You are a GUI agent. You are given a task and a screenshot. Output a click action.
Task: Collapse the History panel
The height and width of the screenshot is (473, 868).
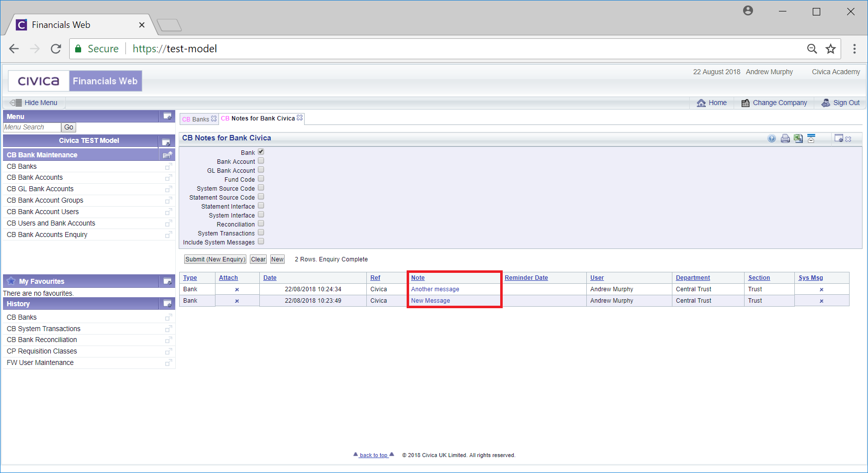coord(168,304)
